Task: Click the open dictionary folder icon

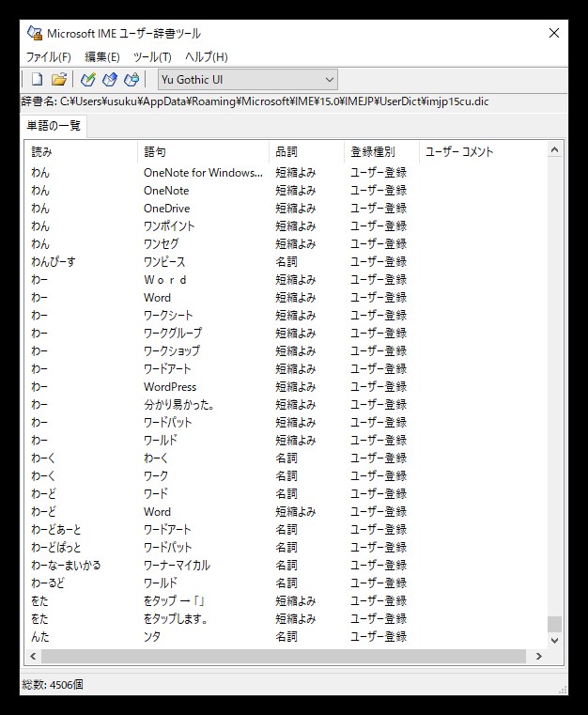Action: (59, 80)
